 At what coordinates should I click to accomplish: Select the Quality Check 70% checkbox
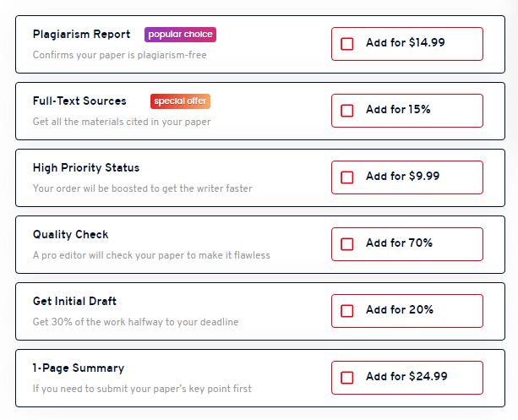coord(346,244)
